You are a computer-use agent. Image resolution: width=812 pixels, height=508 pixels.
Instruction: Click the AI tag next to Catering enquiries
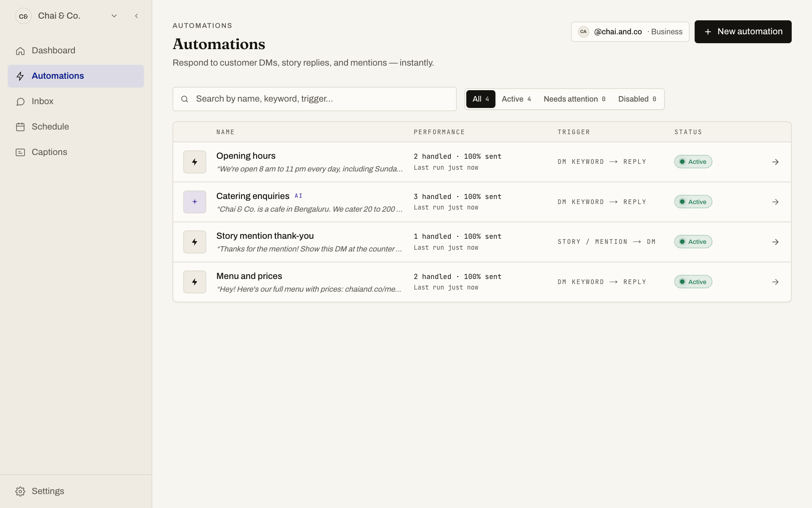click(299, 196)
